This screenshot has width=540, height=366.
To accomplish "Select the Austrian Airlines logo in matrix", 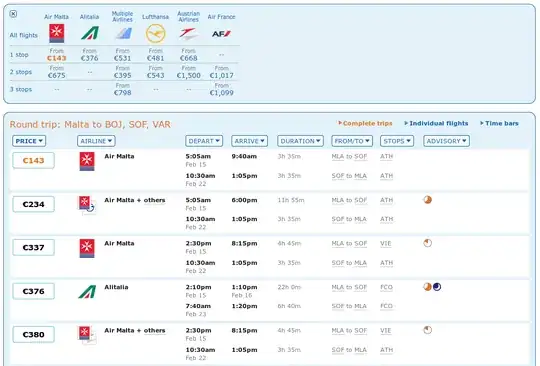I will point(189,33).
